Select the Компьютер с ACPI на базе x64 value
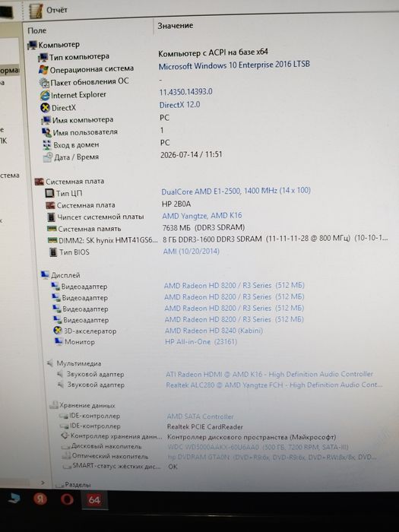Viewport: 399px width, 532px height. [213, 52]
